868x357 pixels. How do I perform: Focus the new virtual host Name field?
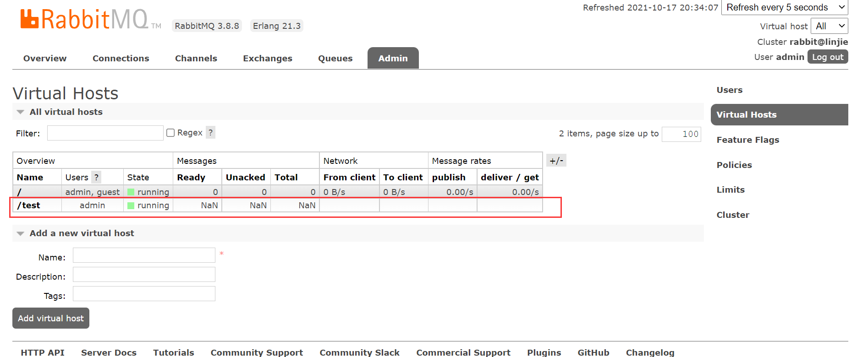pos(144,255)
